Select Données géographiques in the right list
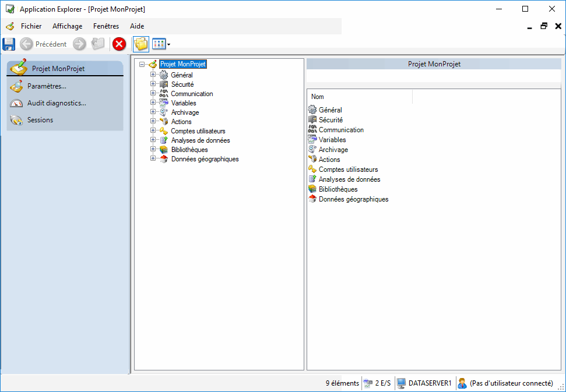566x392 pixels. 353,199
